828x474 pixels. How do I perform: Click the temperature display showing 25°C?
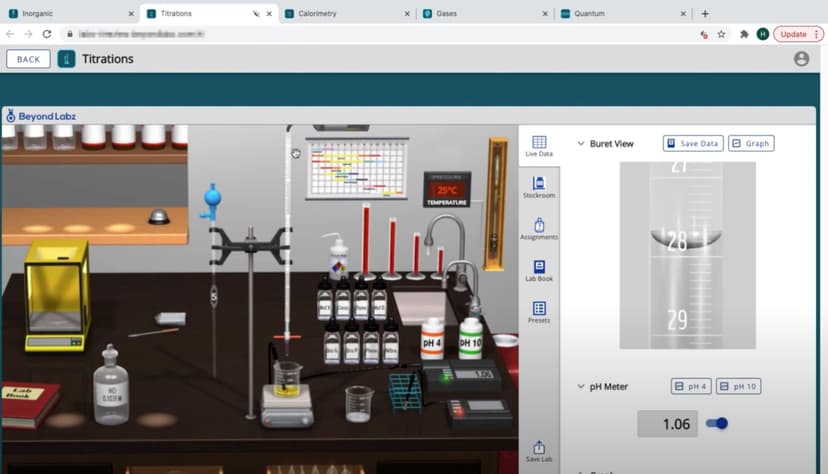(446, 189)
